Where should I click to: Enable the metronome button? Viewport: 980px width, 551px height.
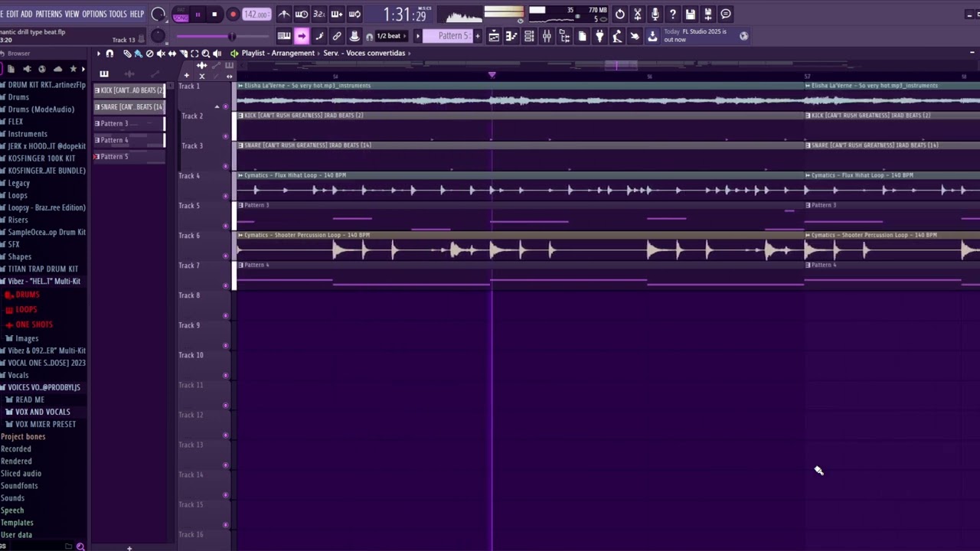coord(284,14)
